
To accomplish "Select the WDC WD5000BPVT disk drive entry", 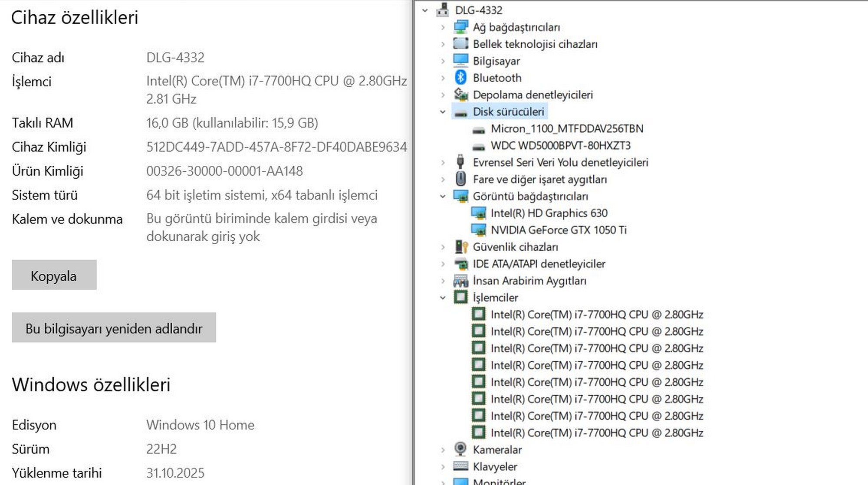I will (x=560, y=146).
